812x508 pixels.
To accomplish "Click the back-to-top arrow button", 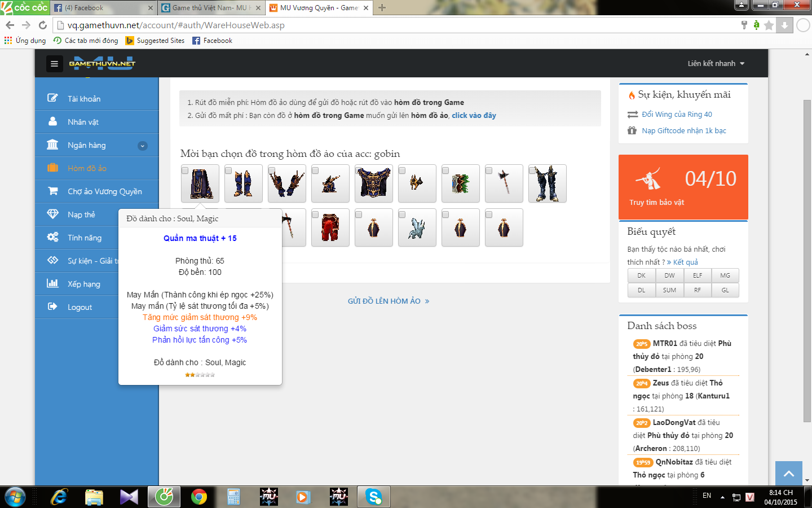I will (x=789, y=474).
